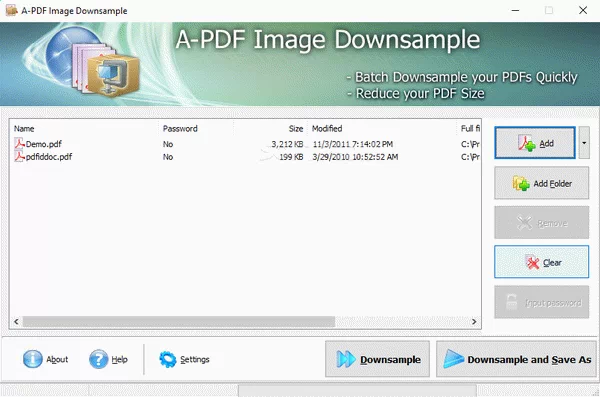Start the Downsample process

pyautogui.click(x=377, y=359)
